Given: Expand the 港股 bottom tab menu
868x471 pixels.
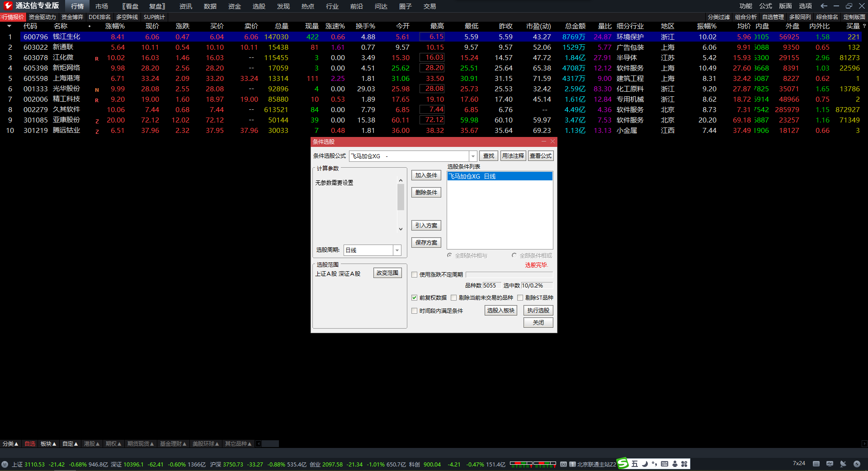Looking at the screenshot, I should [92, 444].
